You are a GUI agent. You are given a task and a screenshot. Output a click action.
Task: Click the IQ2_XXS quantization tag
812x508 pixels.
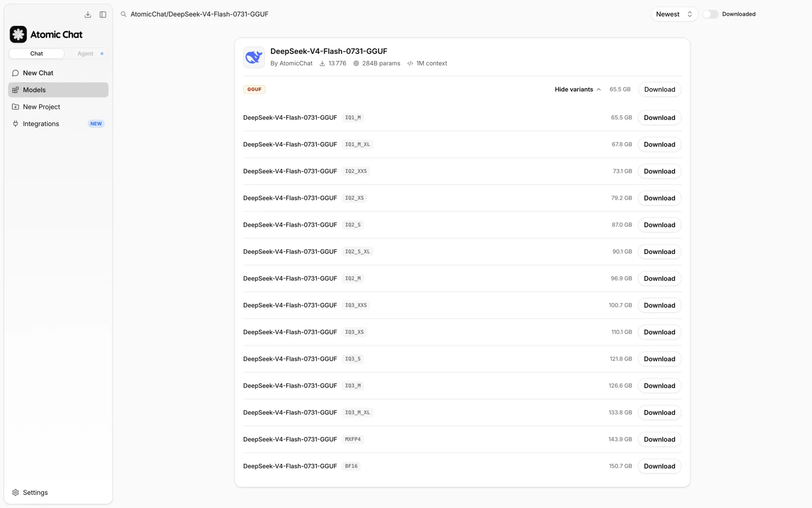(356, 172)
